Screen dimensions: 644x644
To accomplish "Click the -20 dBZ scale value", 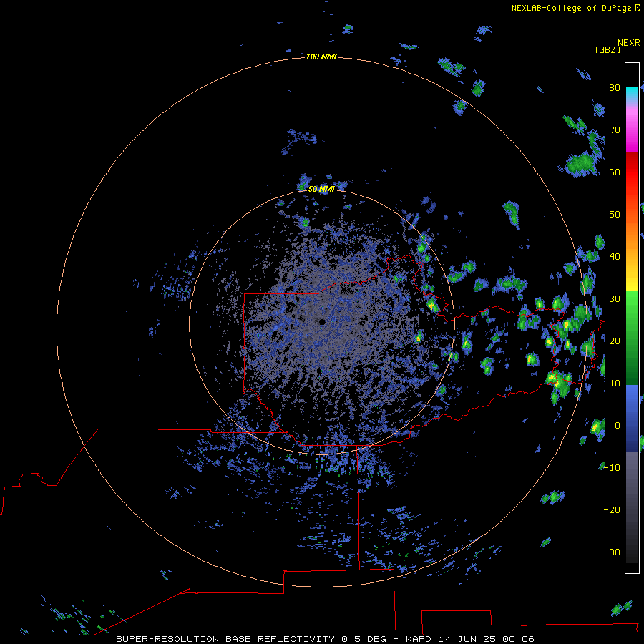I will tap(612, 509).
